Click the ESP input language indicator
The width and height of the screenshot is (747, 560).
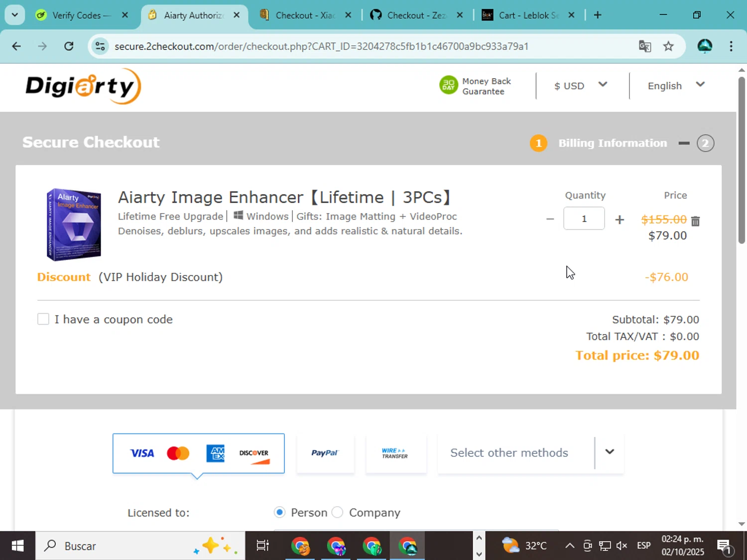644,546
